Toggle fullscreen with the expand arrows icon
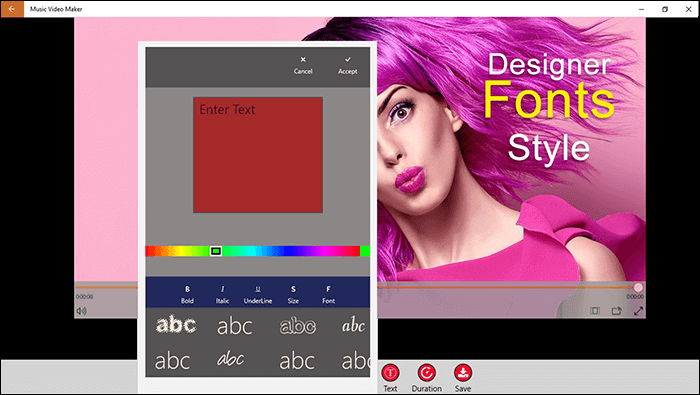The height and width of the screenshot is (395, 700). (638, 311)
